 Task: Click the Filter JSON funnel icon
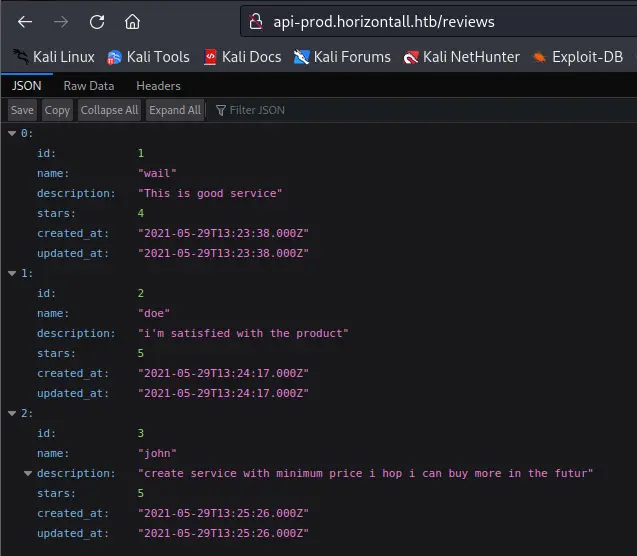pyautogui.click(x=221, y=110)
